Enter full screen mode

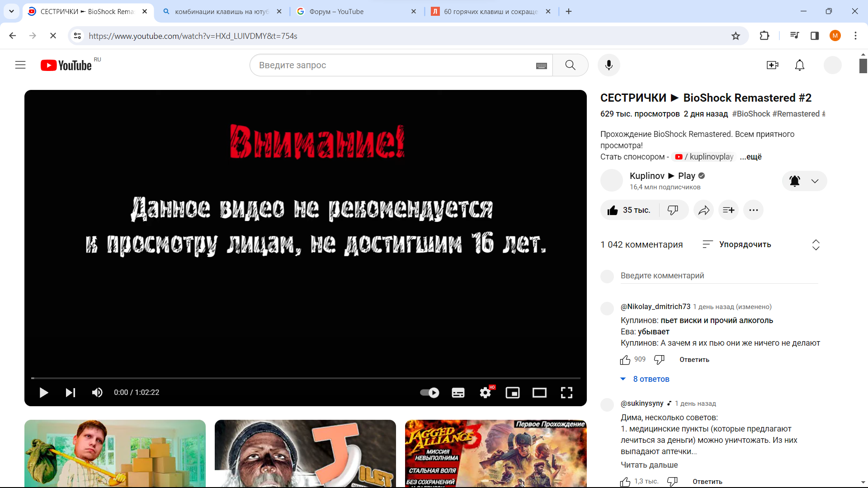[566, 392]
